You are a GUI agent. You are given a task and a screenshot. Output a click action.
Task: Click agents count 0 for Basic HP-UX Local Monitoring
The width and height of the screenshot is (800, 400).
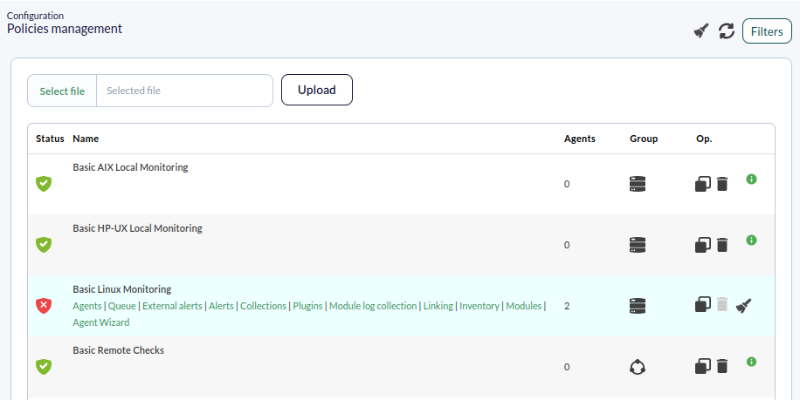click(x=567, y=245)
